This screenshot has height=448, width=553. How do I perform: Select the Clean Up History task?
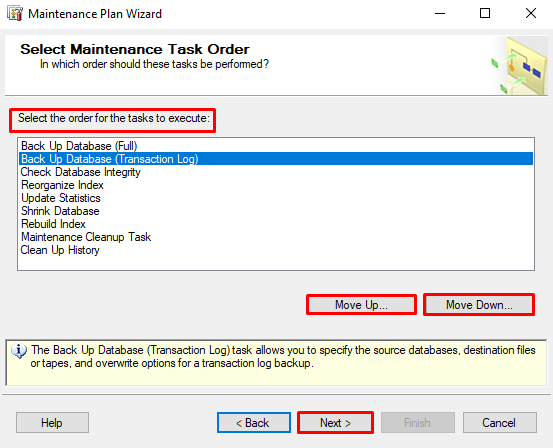[276, 250]
